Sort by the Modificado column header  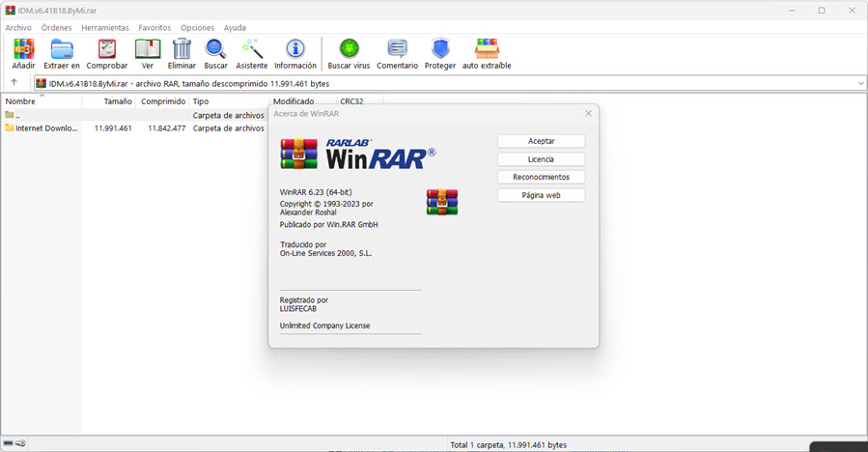[x=303, y=101]
